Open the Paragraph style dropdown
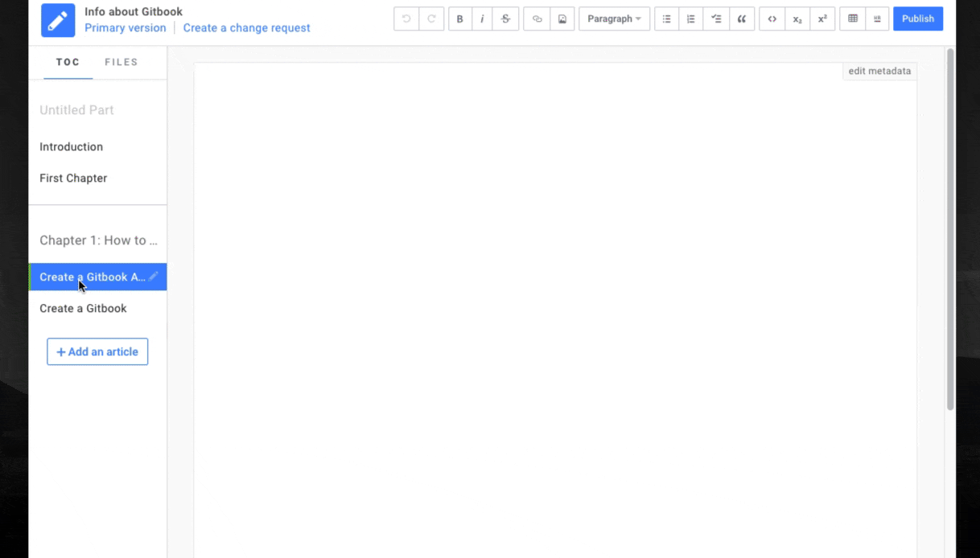Viewport: 980px width, 558px height. coord(614,18)
